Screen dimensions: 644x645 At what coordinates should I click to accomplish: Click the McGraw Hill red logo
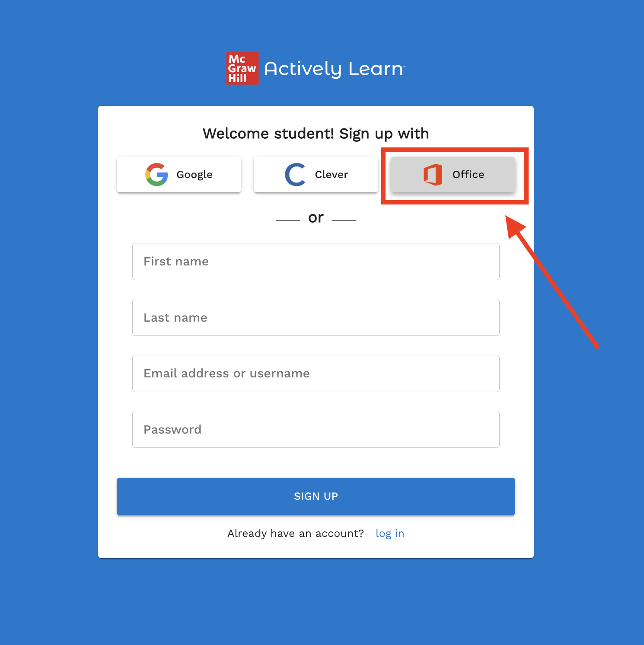pyautogui.click(x=242, y=68)
